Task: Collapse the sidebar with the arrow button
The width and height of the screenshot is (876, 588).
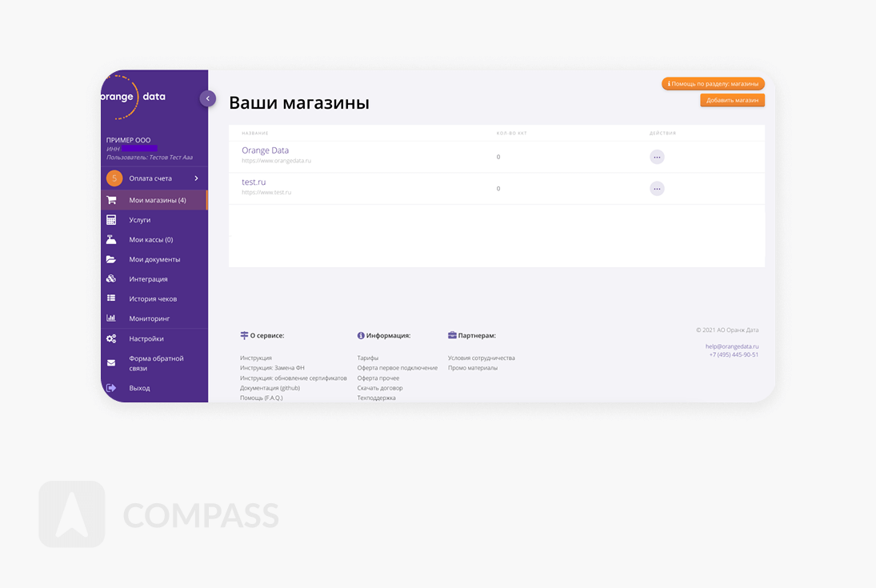Action: point(207,98)
